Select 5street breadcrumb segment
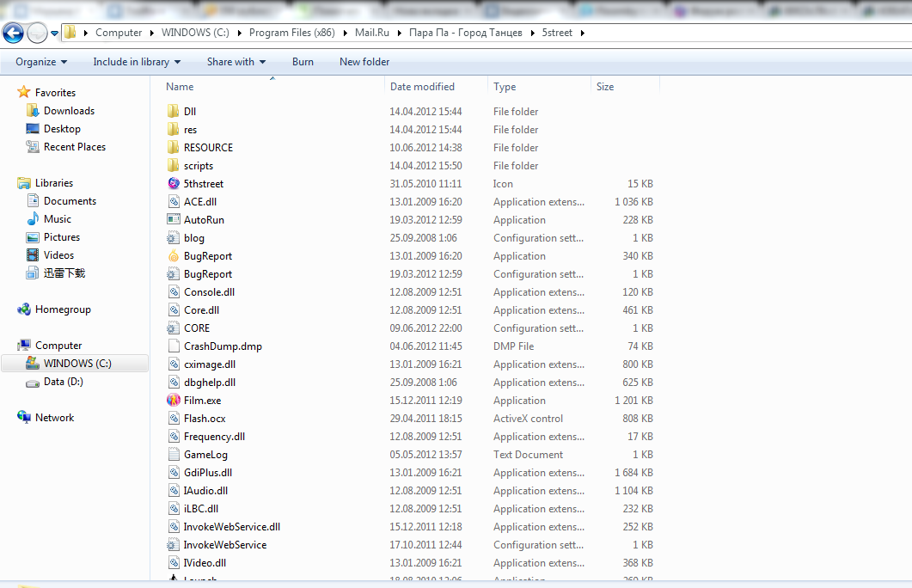 point(557,33)
